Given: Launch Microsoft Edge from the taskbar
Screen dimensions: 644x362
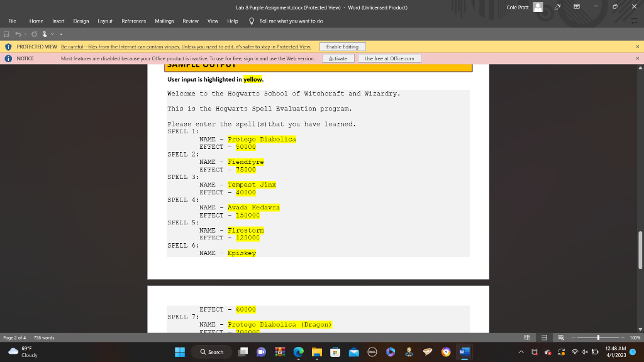Looking at the screenshot, I should point(297,352).
